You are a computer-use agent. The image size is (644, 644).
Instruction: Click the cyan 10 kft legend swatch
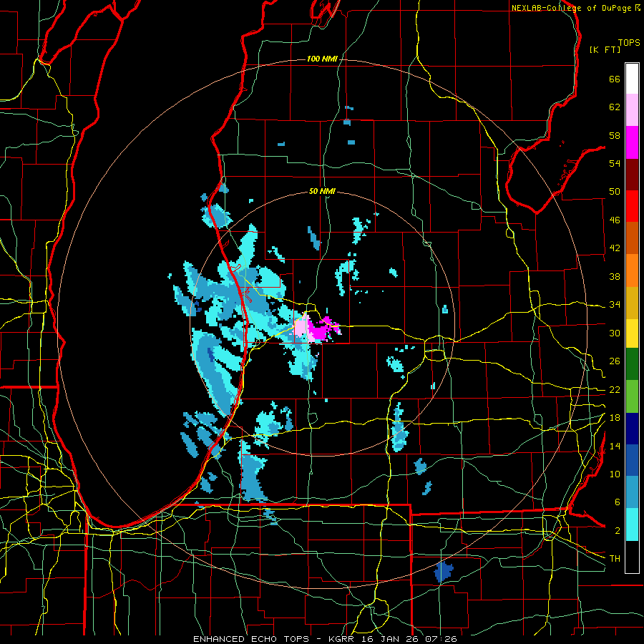(x=632, y=525)
